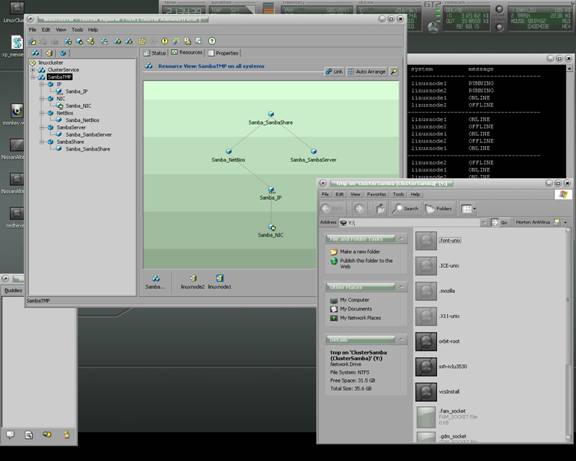The height and width of the screenshot is (461, 576).
Task: Toggle the Folders pane button
Action: [x=439, y=209]
